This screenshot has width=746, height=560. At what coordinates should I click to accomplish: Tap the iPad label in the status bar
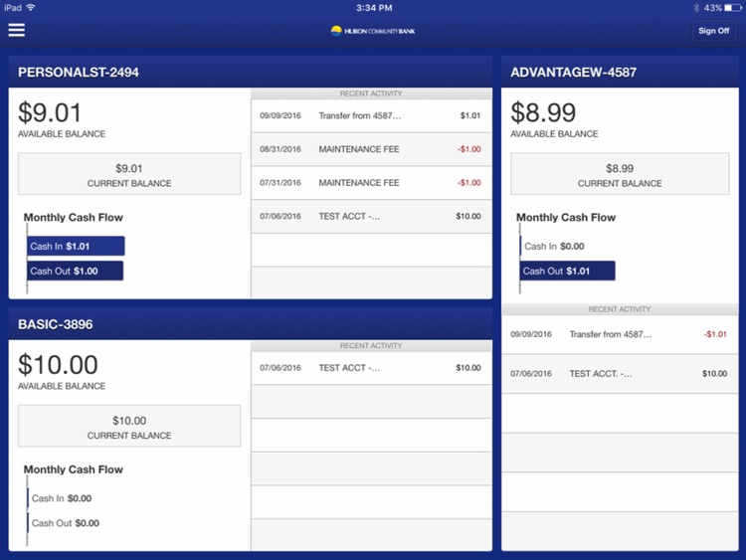13,8
